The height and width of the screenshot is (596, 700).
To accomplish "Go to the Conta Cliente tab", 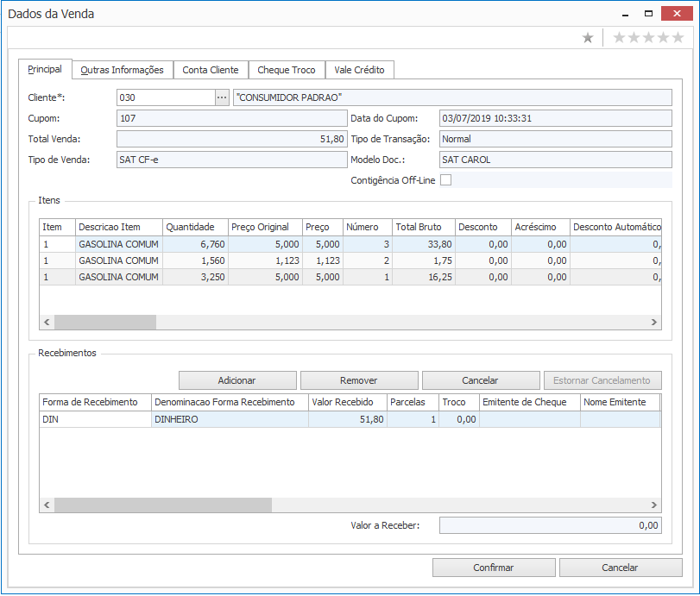I will (211, 70).
